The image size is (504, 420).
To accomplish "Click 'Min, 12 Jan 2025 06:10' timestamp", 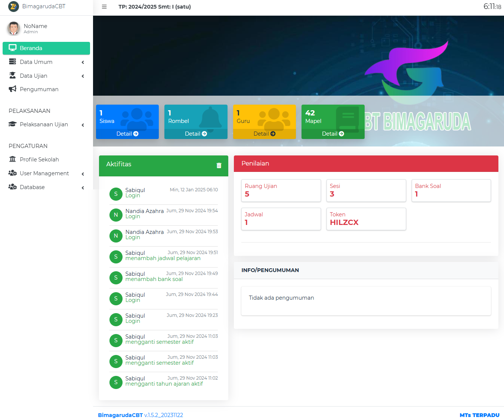I will tap(194, 190).
